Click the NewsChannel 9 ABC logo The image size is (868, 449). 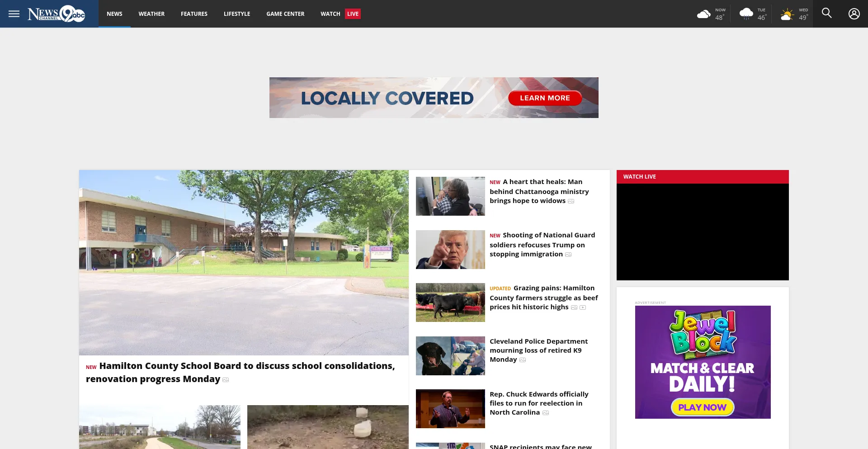click(x=57, y=14)
